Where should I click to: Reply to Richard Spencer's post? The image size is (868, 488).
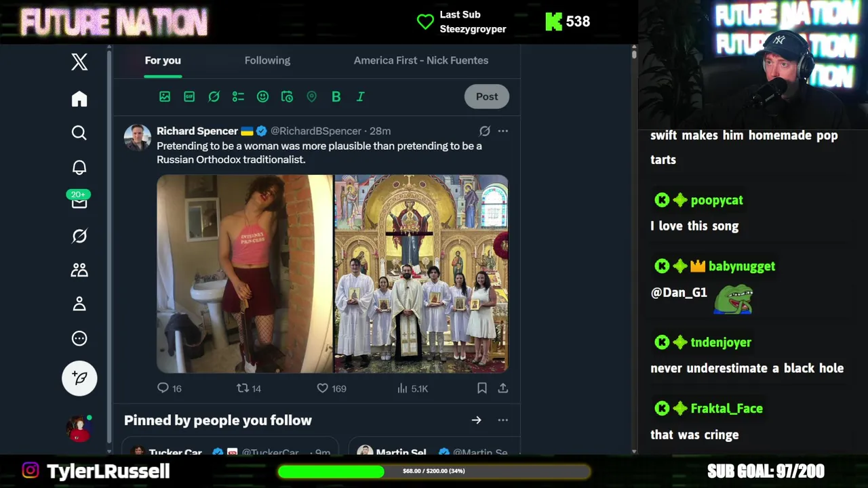pyautogui.click(x=169, y=388)
